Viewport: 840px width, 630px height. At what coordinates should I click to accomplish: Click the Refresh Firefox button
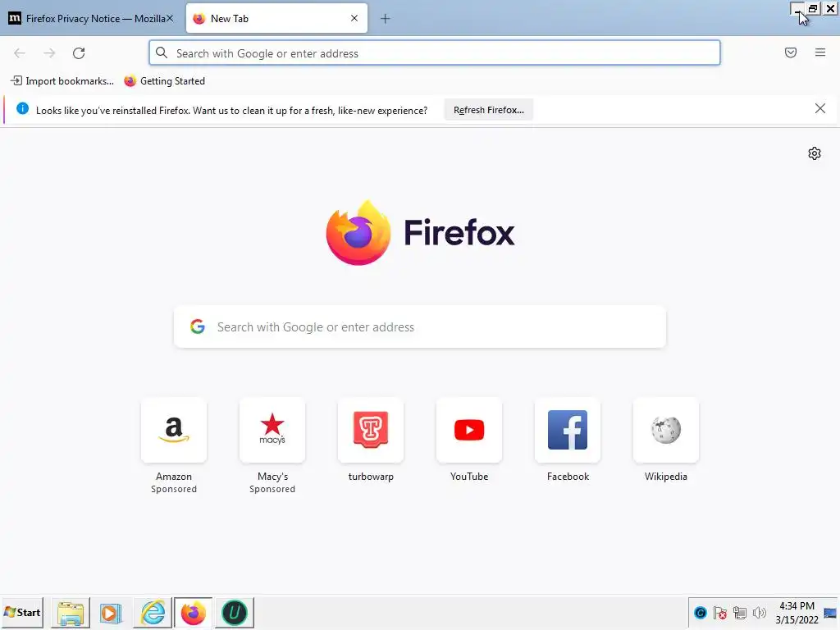click(489, 110)
